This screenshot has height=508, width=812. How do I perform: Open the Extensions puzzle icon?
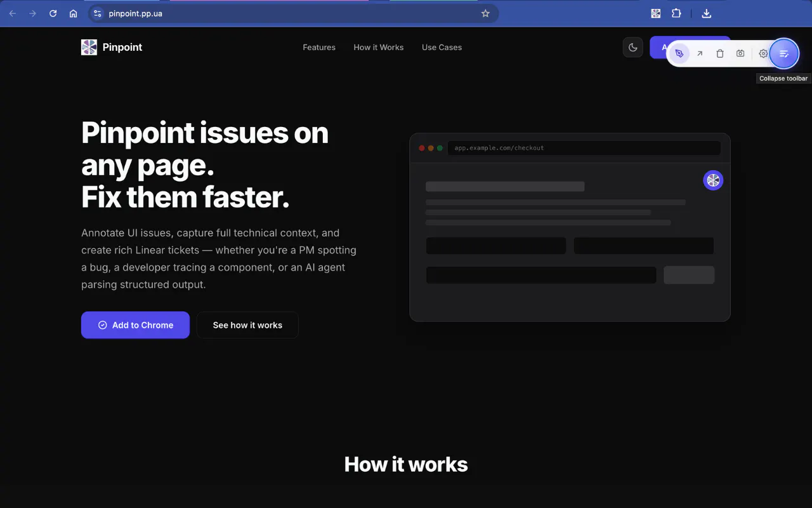[x=676, y=13]
